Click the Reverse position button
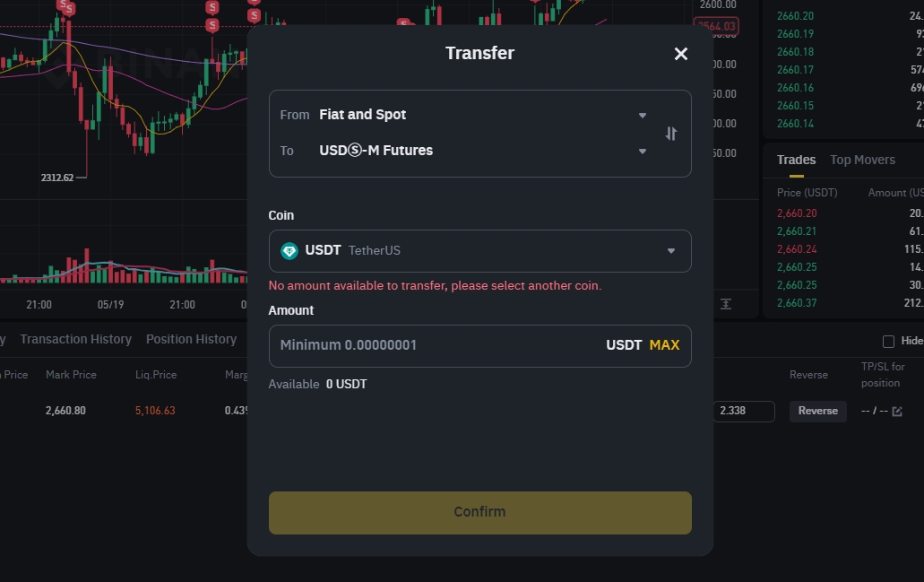 click(x=818, y=411)
